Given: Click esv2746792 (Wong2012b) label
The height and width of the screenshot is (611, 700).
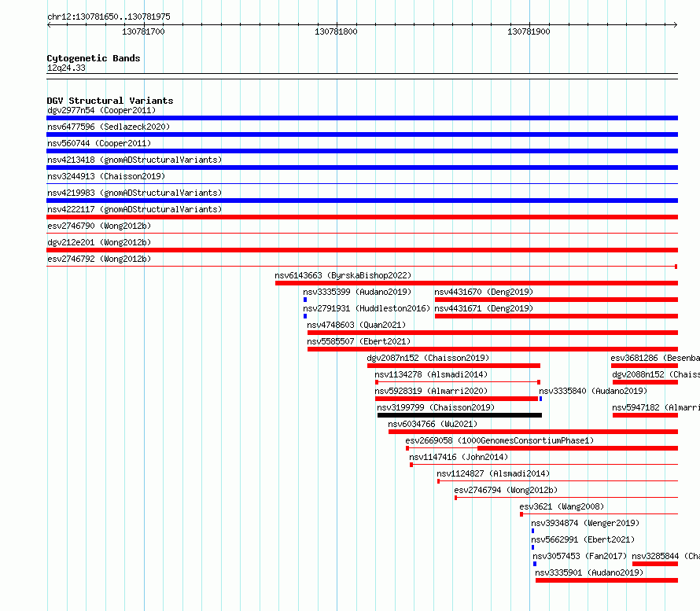Looking at the screenshot, I should (99, 259).
